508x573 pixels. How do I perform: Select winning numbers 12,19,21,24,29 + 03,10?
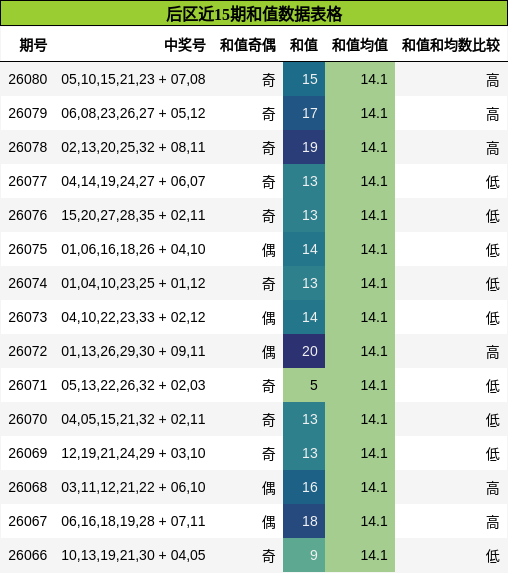(133, 453)
